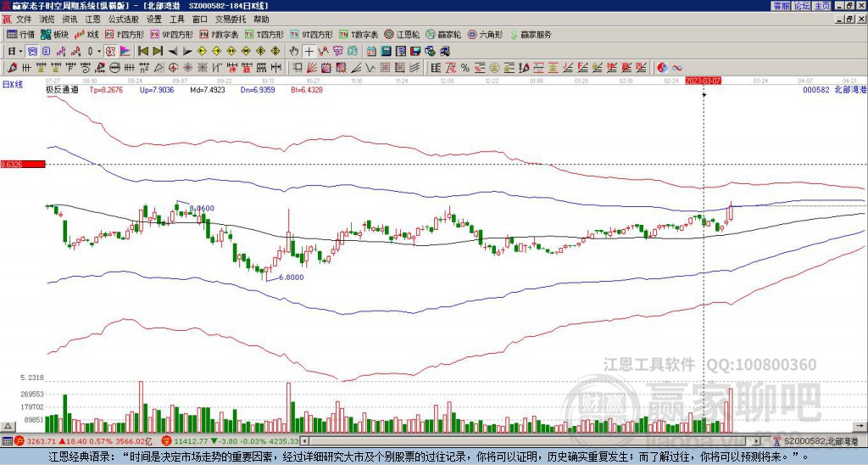Open the calculator icon
Screen dimensions: 868x465
tap(387, 52)
